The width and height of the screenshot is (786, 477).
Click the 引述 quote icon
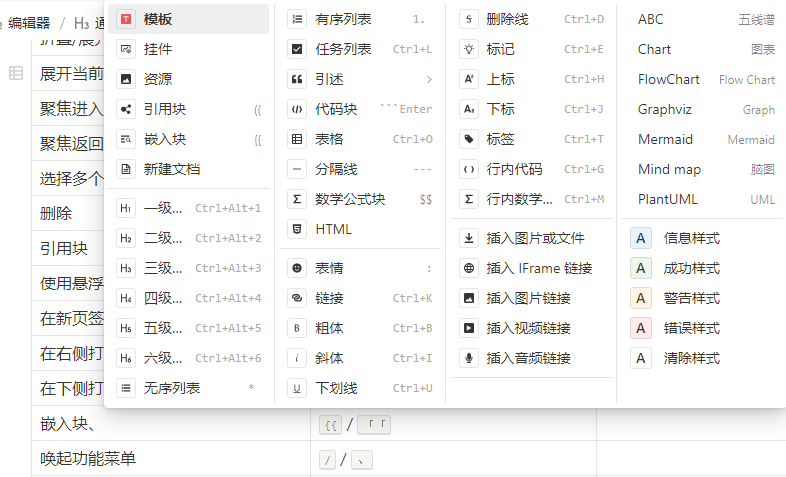tap(297, 79)
